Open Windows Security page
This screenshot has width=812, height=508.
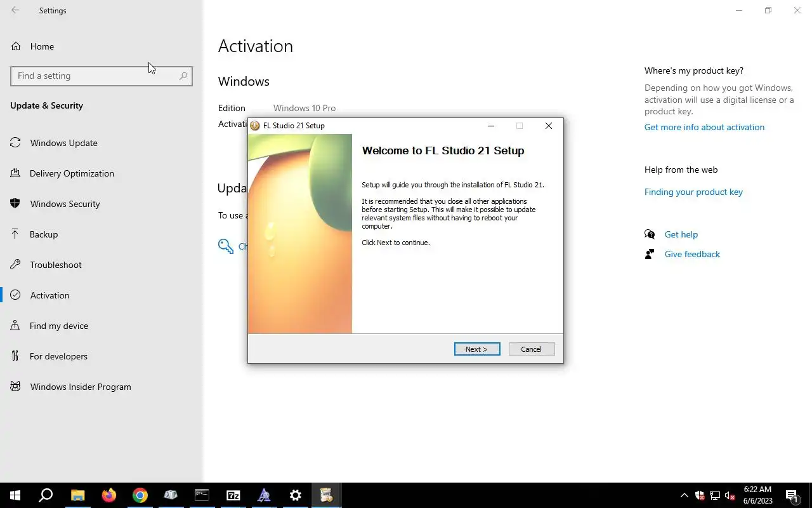click(101, 204)
